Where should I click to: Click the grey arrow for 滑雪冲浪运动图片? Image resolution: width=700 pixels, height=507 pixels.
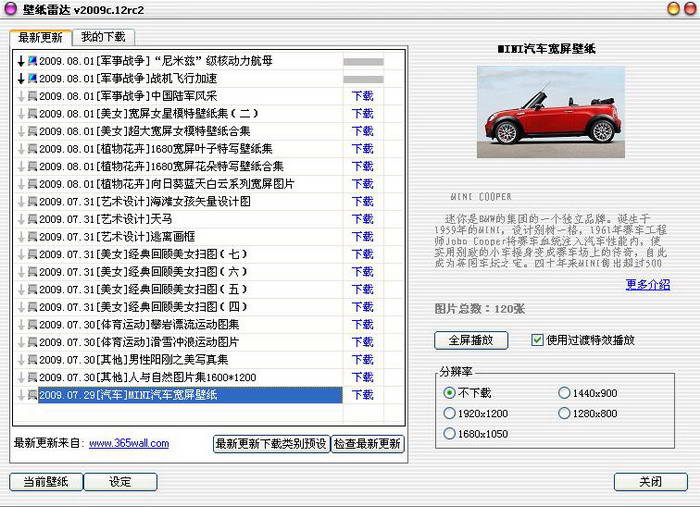coord(21,343)
